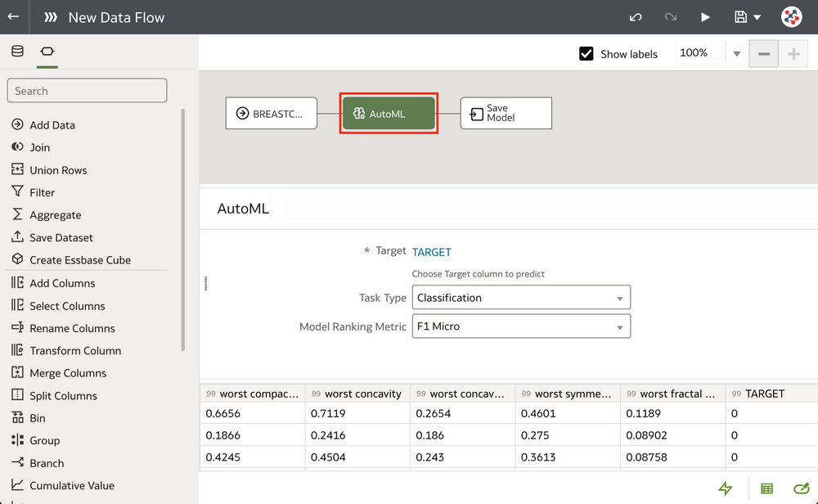The width and height of the screenshot is (818, 504).
Task: Select the Join step in the sidebar
Action: pyautogui.click(x=37, y=146)
